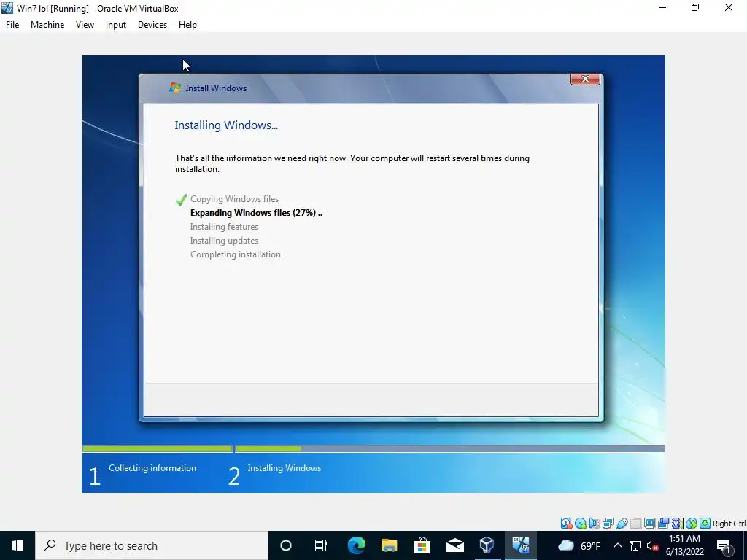Open the Mail app from taskbar
This screenshot has height=560, width=747.
[455, 545]
